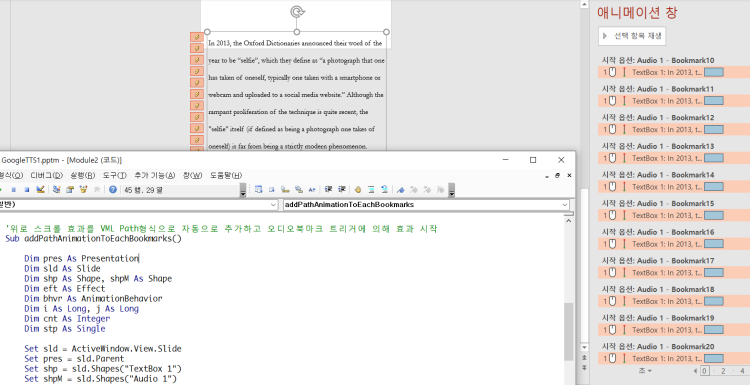This screenshot has width=750, height=385.
Task: Click the 애니메이션 창 pane title
Action: coord(637,12)
